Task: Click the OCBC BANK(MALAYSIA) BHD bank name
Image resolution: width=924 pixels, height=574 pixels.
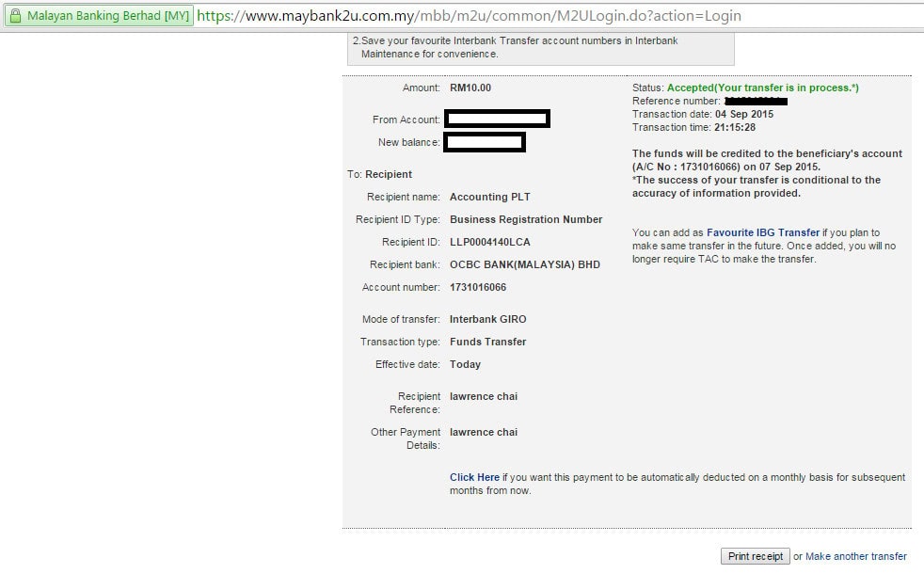Action: click(524, 264)
